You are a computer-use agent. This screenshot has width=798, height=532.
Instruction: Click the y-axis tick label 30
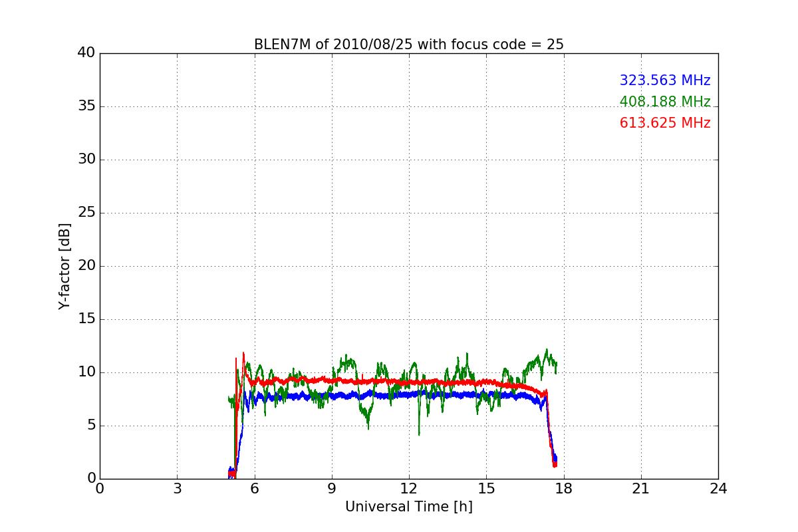[x=86, y=160]
